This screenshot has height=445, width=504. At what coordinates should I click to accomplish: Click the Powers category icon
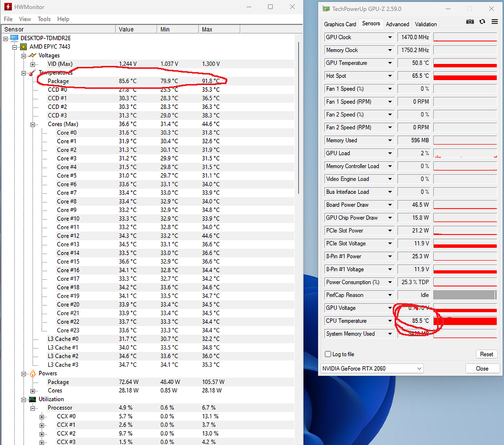[x=32, y=373]
